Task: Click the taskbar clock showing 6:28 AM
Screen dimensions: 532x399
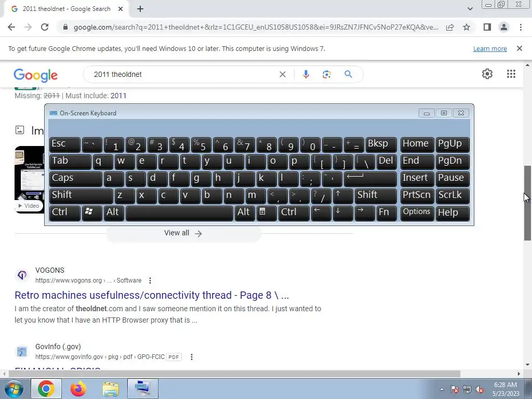Action: coord(506,389)
